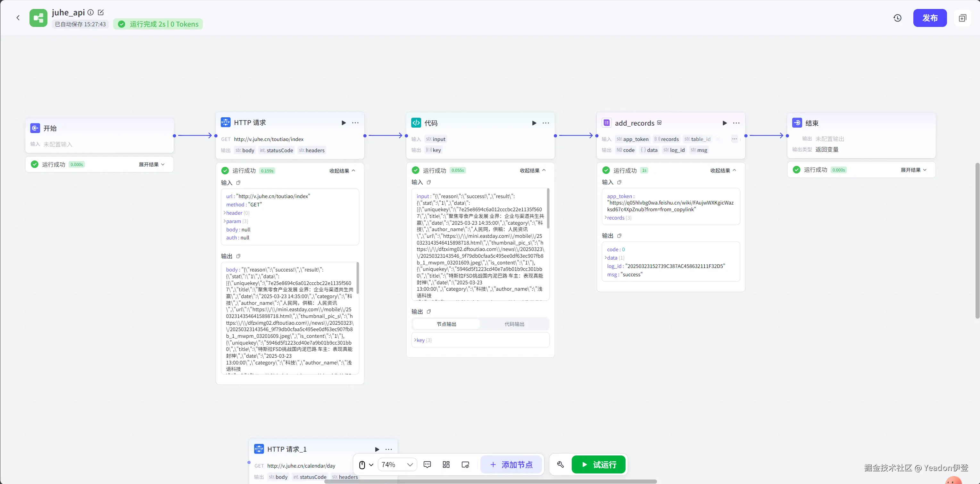The image size is (980, 484).
Task: Switch to the 代码输出 tab
Action: [x=514, y=324]
